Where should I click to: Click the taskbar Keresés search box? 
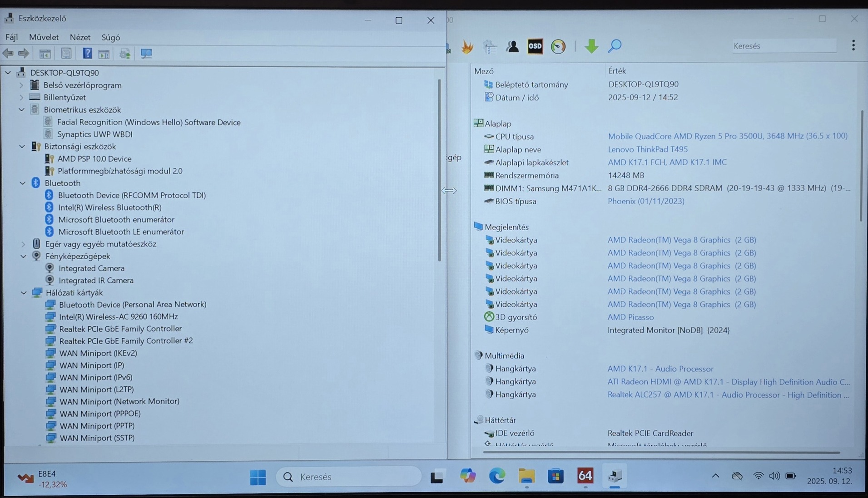tap(349, 477)
